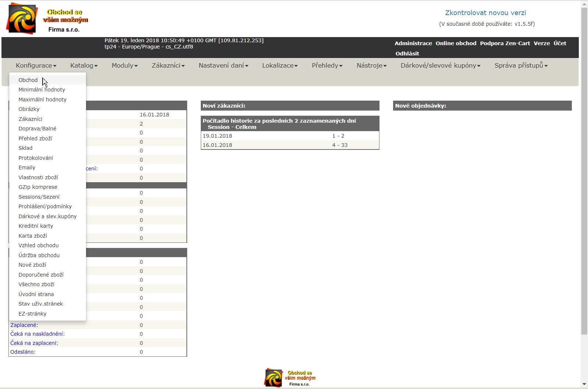Image resolution: width=588 pixels, height=389 pixels.
Task: Click Odhlásit to log out
Action: click(x=407, y=54)
